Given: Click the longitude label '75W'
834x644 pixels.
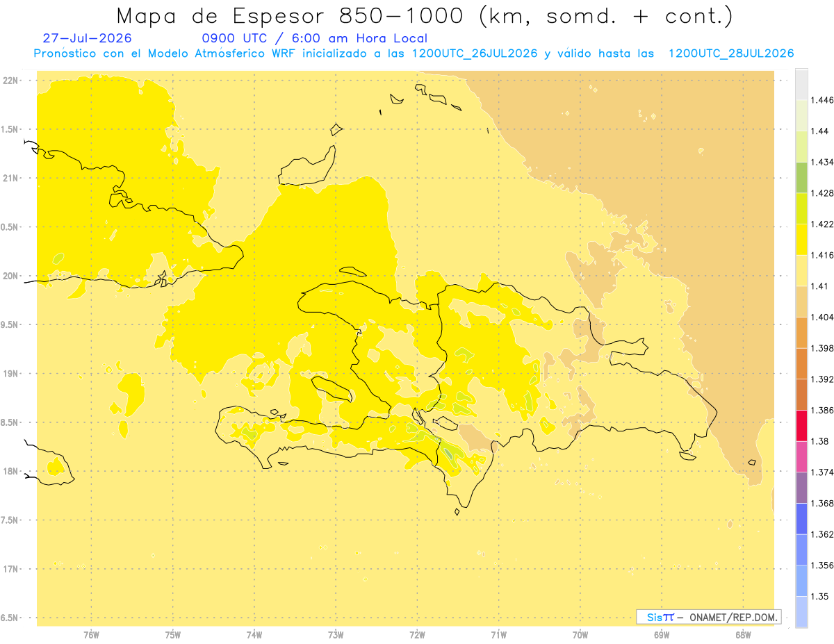Looking at the screenshot, I should coord(173,634).
